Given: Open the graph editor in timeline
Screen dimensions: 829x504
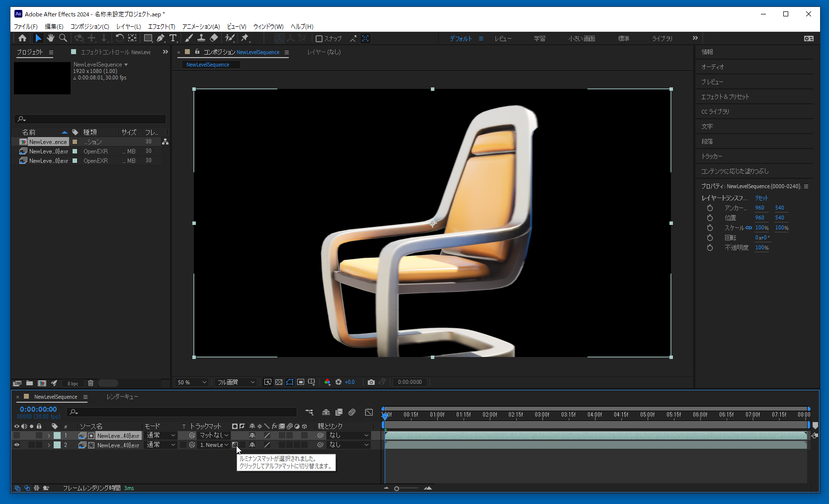Looking at the screenshot, I should pos(369,412).
